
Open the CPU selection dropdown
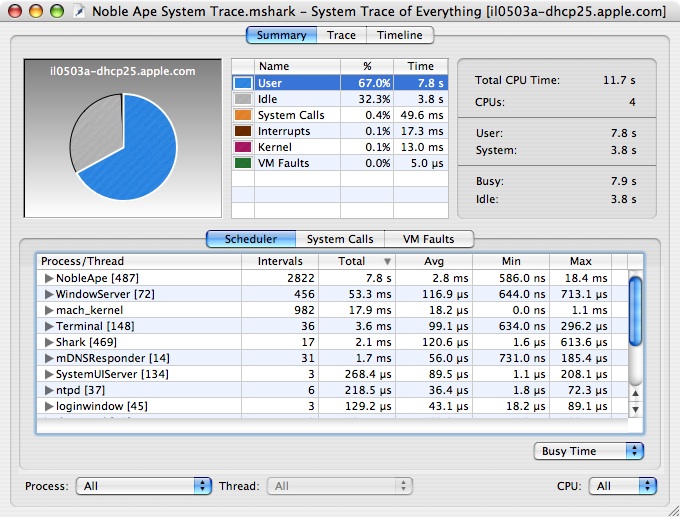622,486
